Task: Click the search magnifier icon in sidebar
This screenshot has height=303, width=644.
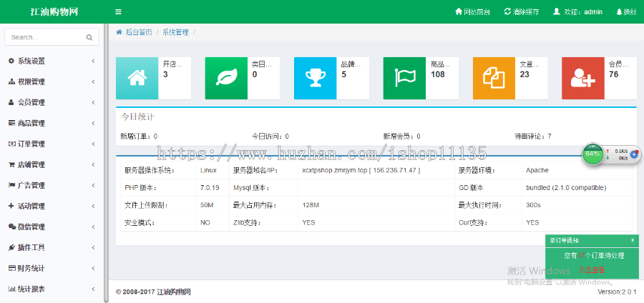Action: 89,37
